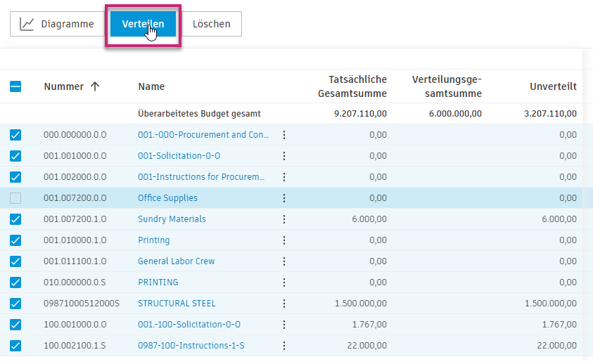Image resolution: width=593 pixels, height=364 pixels.
Task: Open the three-dot menu for Office Supplies
Action: 284,198
